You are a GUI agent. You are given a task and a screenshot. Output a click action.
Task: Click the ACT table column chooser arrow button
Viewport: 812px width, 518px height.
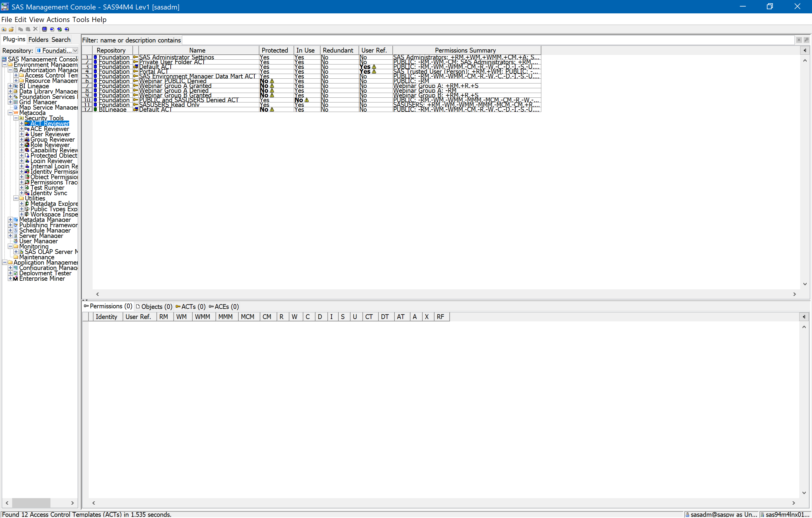click(805, 50)
